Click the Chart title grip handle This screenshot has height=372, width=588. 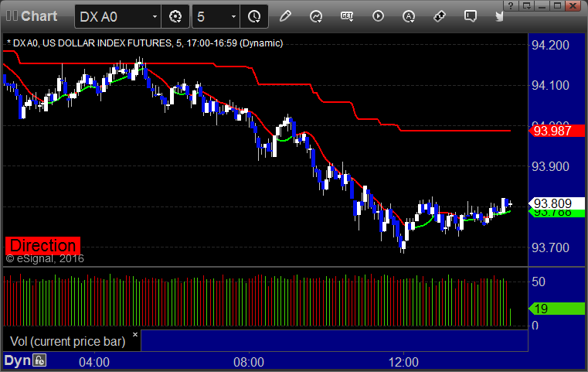tap(12, 16)
